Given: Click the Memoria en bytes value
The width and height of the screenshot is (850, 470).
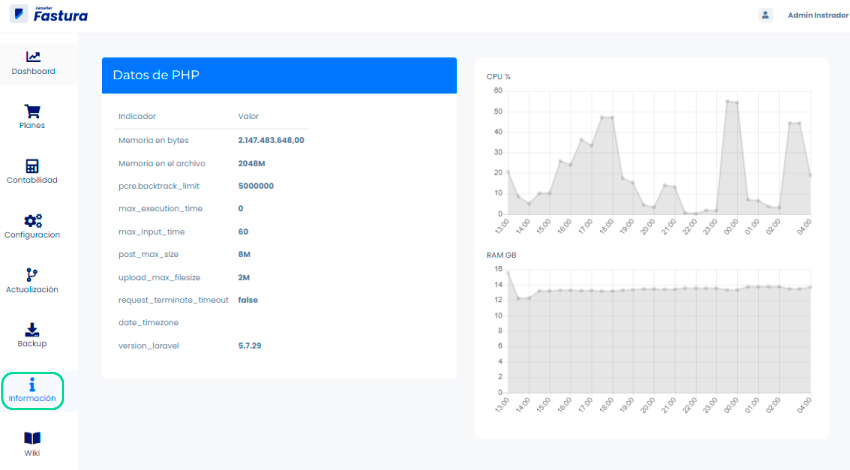Looking at the screenshot, I should tap(270, 140).
